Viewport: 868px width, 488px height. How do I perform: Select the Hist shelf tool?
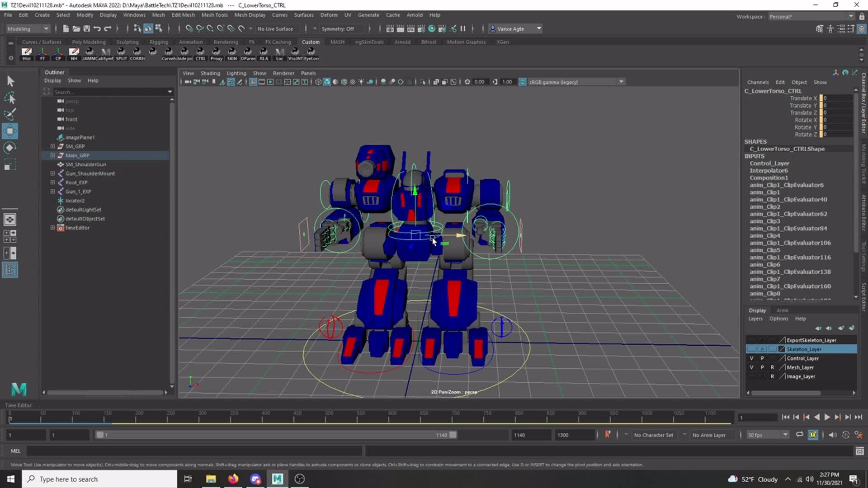click(x=26, y=53)
